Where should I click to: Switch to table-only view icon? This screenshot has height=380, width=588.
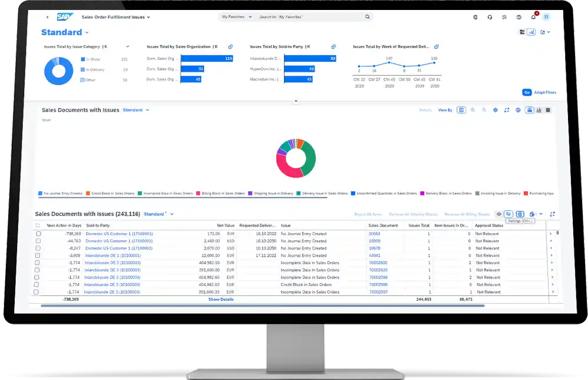(548, 110)
